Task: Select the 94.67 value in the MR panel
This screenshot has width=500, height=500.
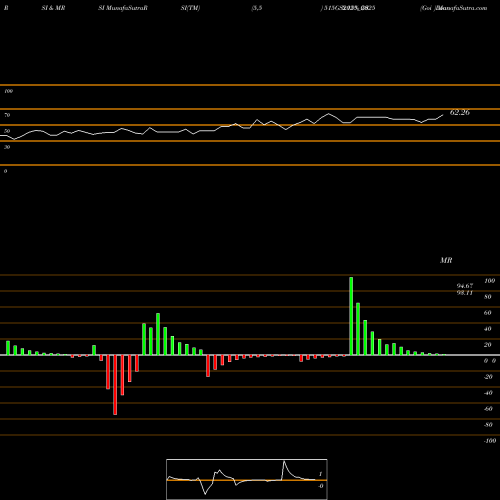Action: (465, 286)
